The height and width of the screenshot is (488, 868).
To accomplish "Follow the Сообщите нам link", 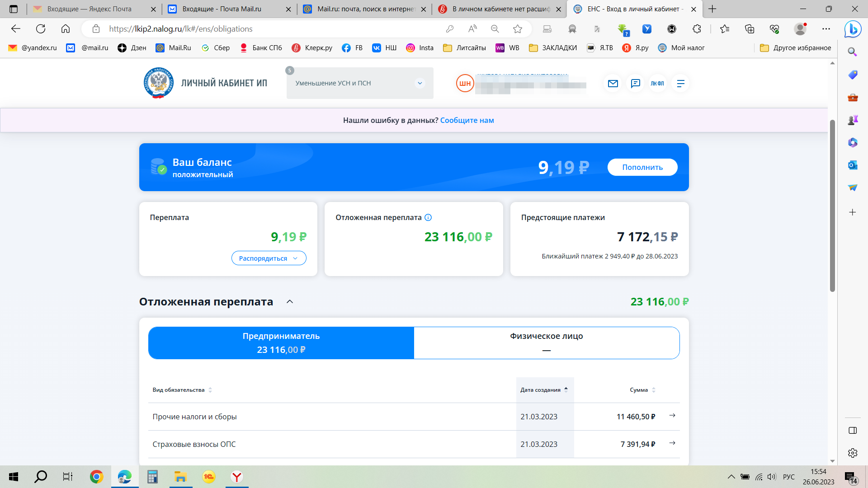I will tap(467, 120).
